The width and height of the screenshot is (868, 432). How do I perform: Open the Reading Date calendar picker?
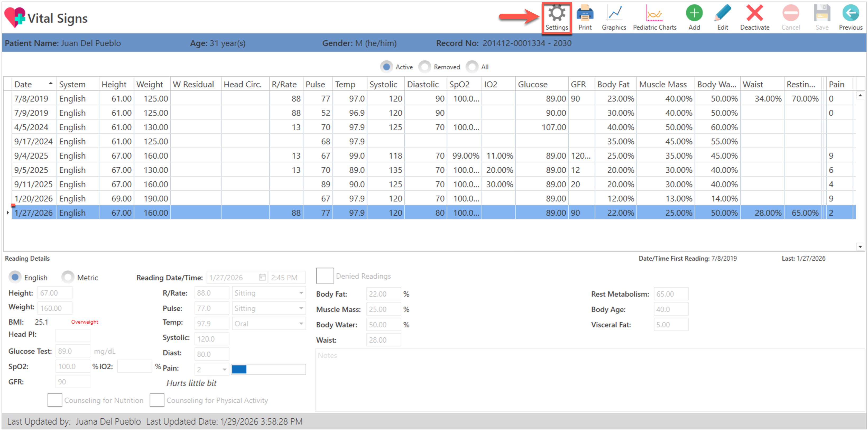262,277
